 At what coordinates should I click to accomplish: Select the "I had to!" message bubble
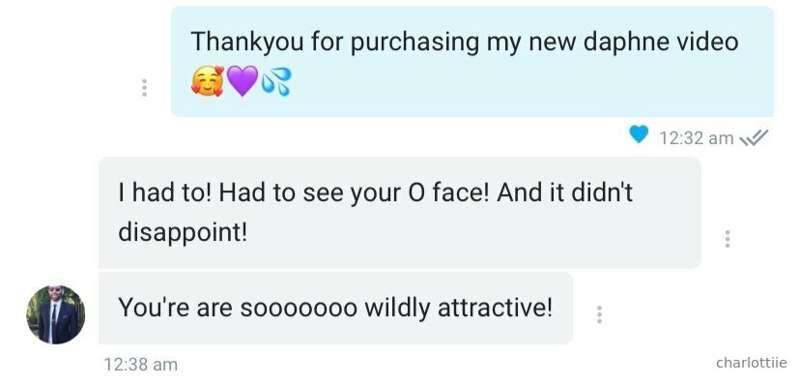point(399,213)
